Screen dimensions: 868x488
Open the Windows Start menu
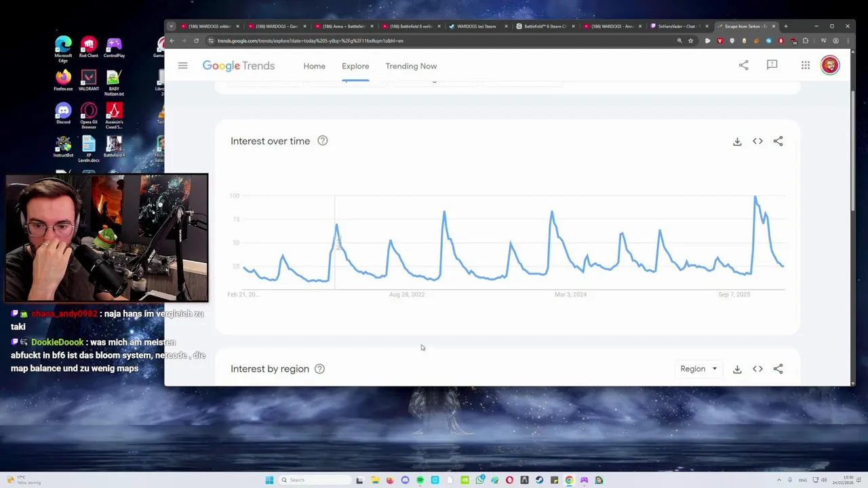pos(269,481)
